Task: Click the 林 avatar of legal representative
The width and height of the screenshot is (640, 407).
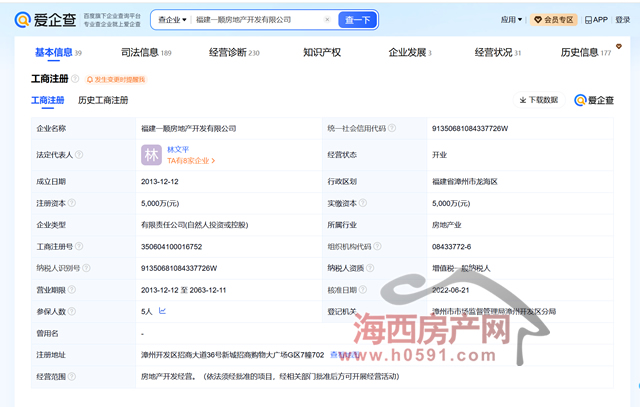Action: [x=151, y=155]
